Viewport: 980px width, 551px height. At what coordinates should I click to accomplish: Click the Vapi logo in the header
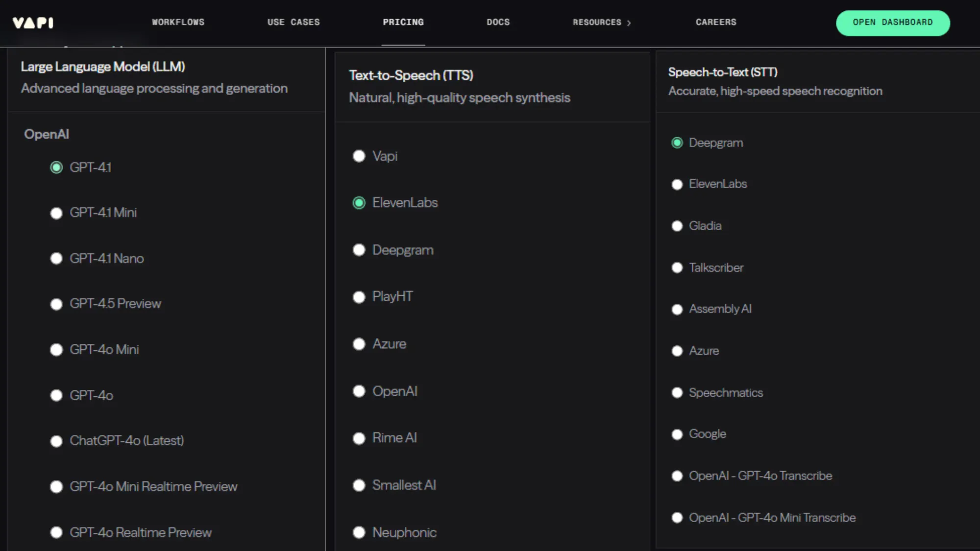[33, 23]
